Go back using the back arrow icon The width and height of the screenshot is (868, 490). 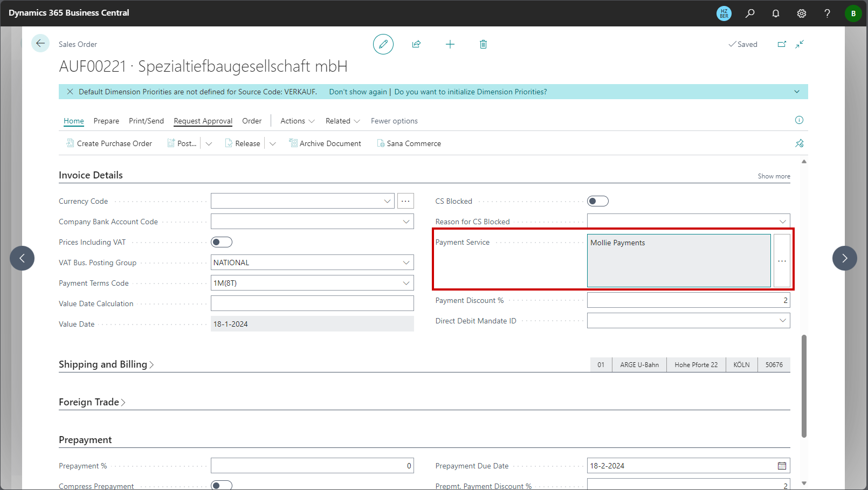pos(40,44)
